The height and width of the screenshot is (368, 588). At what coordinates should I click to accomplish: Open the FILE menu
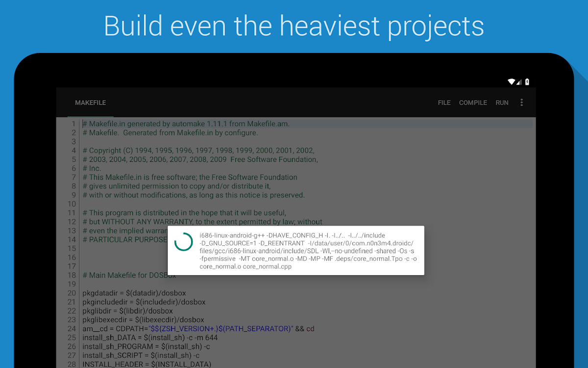click(444, 103)
